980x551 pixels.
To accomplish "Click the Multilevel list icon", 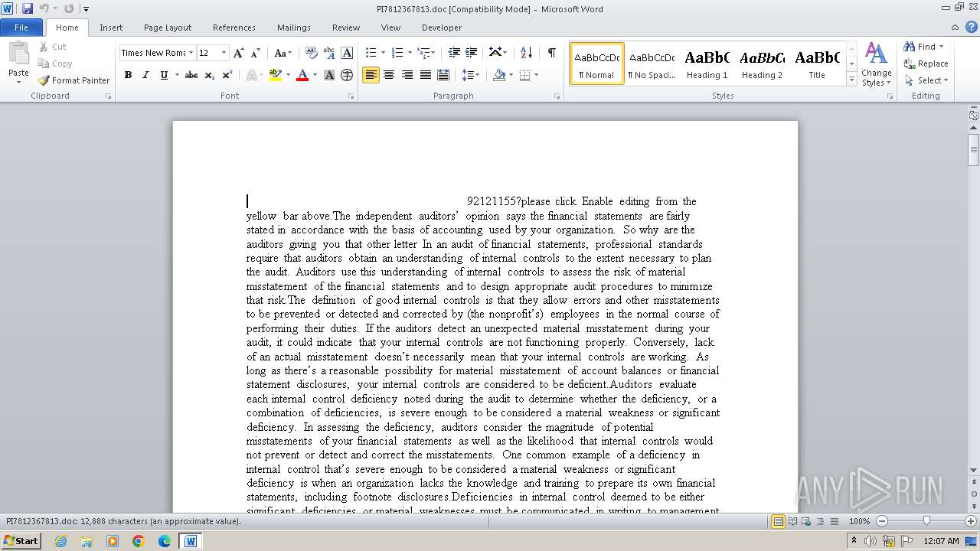I will (x=424, y=53).
